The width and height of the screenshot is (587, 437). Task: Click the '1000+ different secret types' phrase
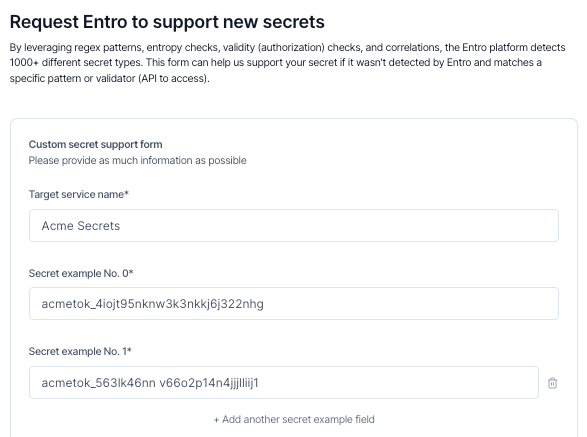coord(75,62)
